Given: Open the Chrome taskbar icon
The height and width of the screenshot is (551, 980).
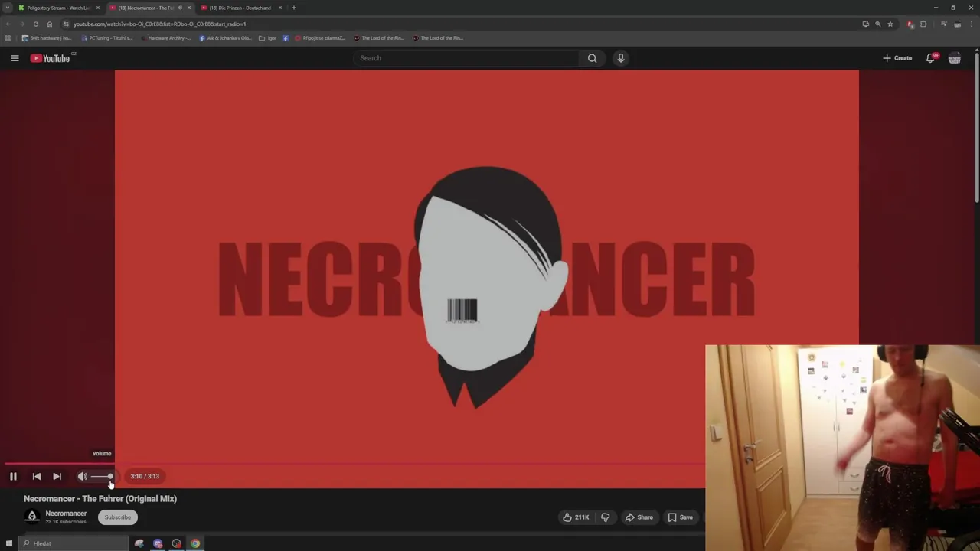Looking at the screenshot, I should click(x=195, y=543).
